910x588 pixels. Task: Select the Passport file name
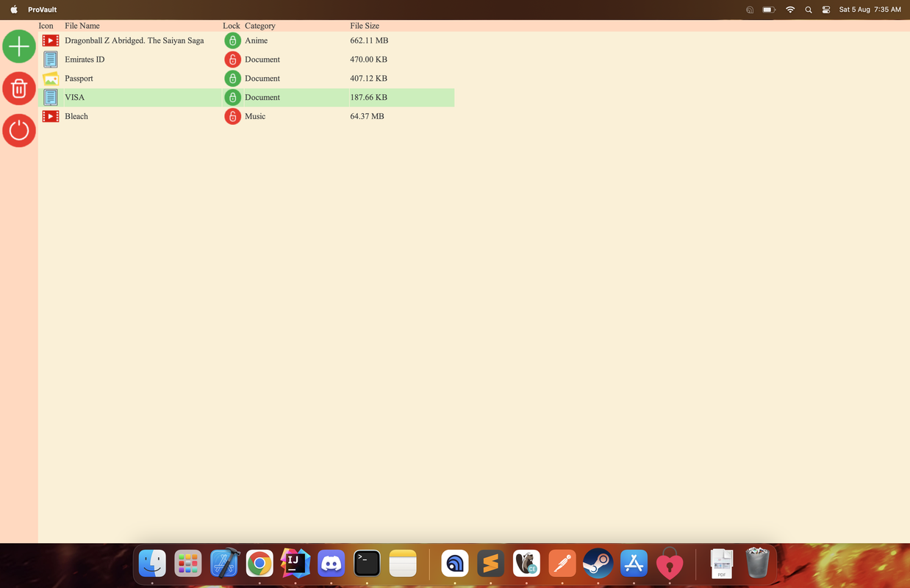pyautogui.click(x=79, y=78)
